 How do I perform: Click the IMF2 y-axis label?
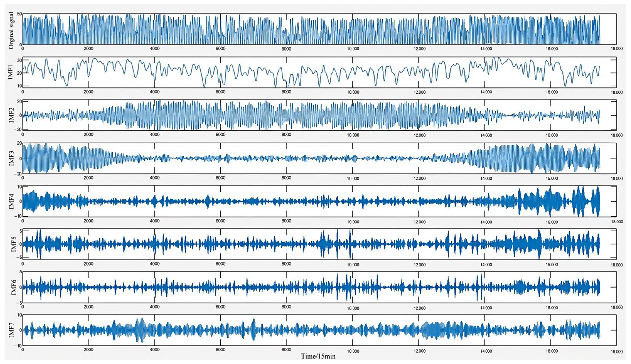(x=11, y=115)
